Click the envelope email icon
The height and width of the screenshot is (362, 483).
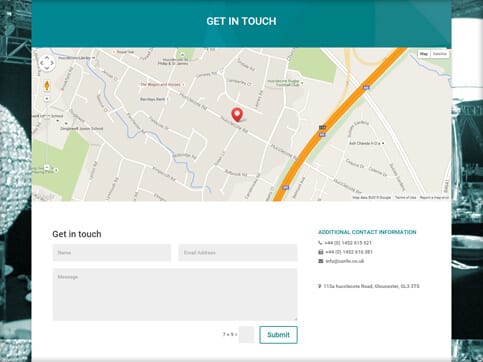tap(321, 261)
